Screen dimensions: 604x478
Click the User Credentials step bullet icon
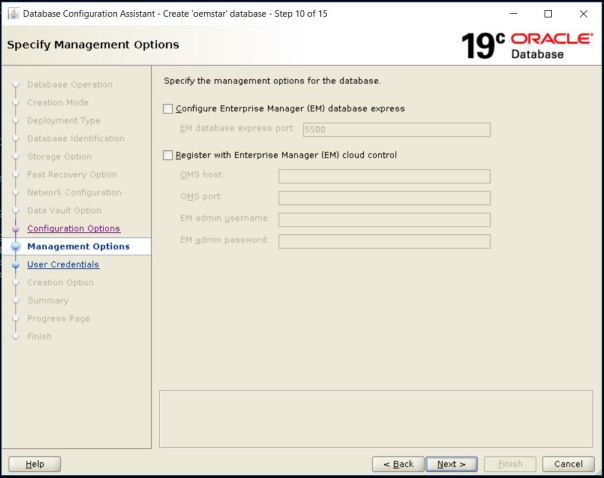15,265
